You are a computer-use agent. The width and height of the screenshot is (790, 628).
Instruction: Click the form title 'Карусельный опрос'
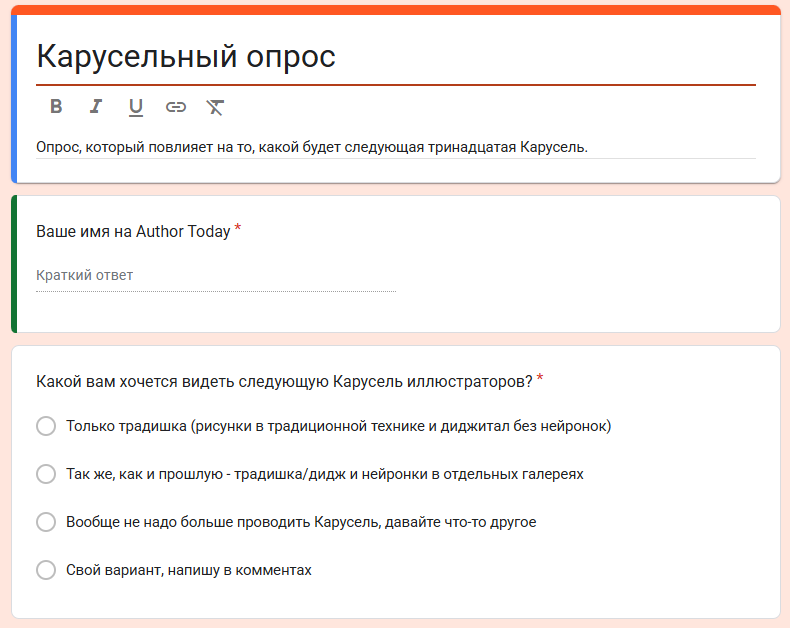pos(186,57)
